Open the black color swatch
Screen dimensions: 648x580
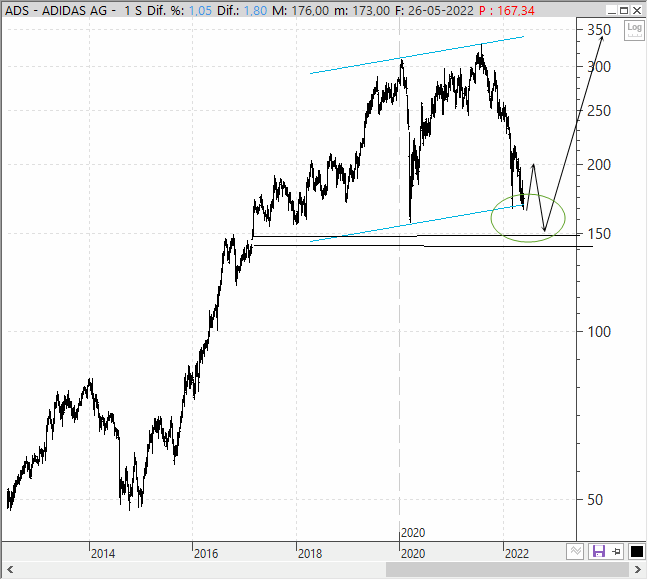pos(636,551)
